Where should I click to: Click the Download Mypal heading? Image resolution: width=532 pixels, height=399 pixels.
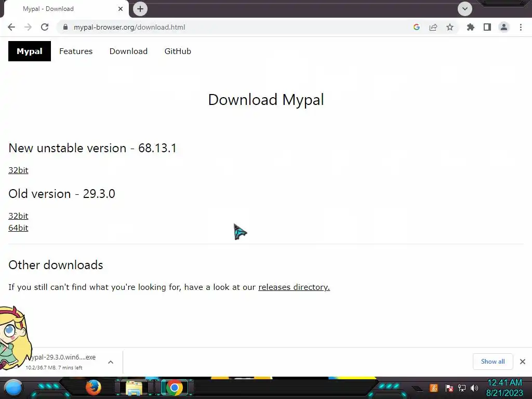coord(266,100)
